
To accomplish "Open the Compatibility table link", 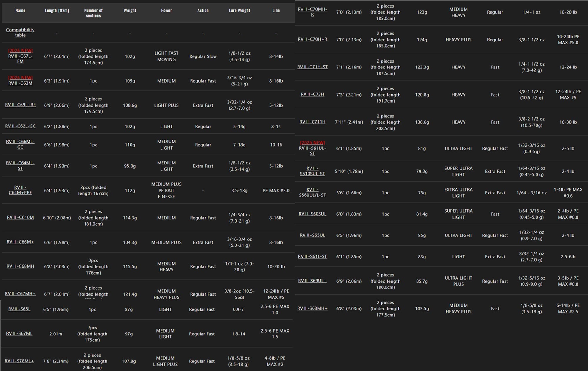I will pyautogui.click(x=20, y=32).
